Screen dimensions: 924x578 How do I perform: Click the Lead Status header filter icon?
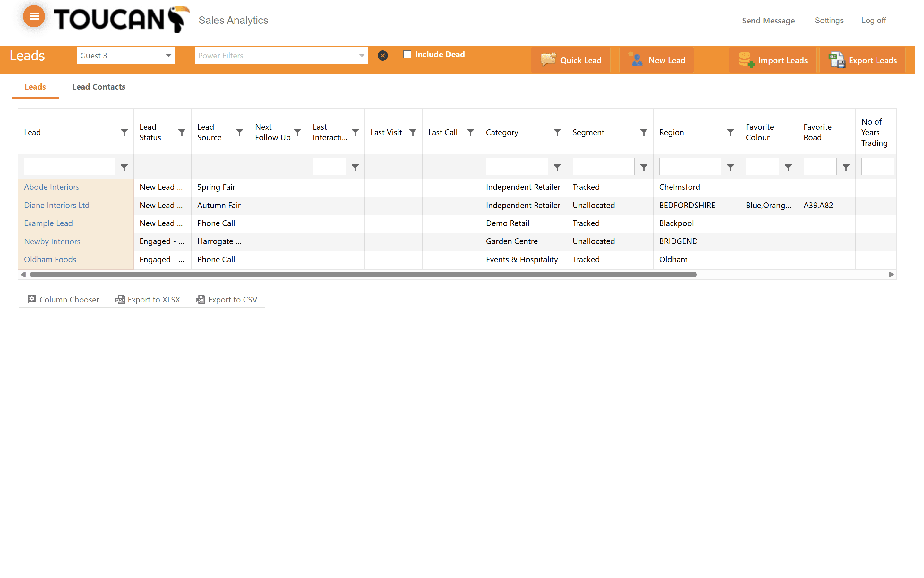tap(182, 132)
